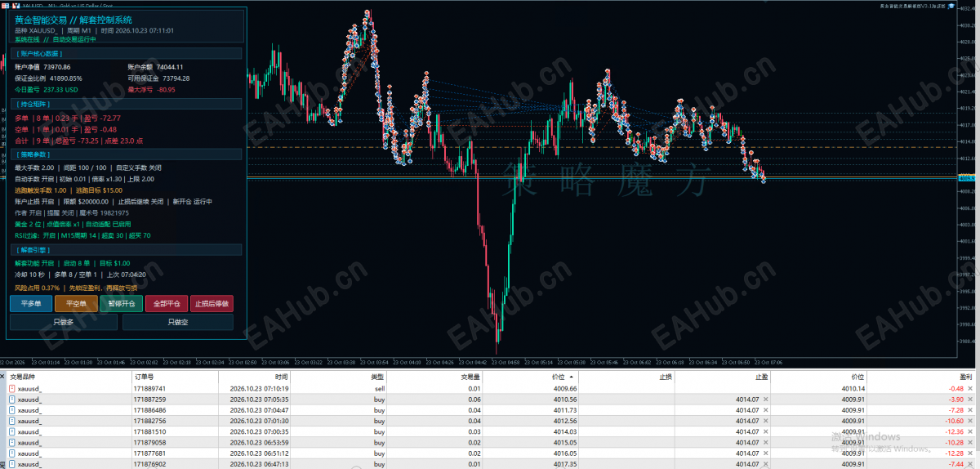Close order 171879058 via the X after -10.28
Image resolution: width=980 pixels, height=469 pixels.
[970, 442]
